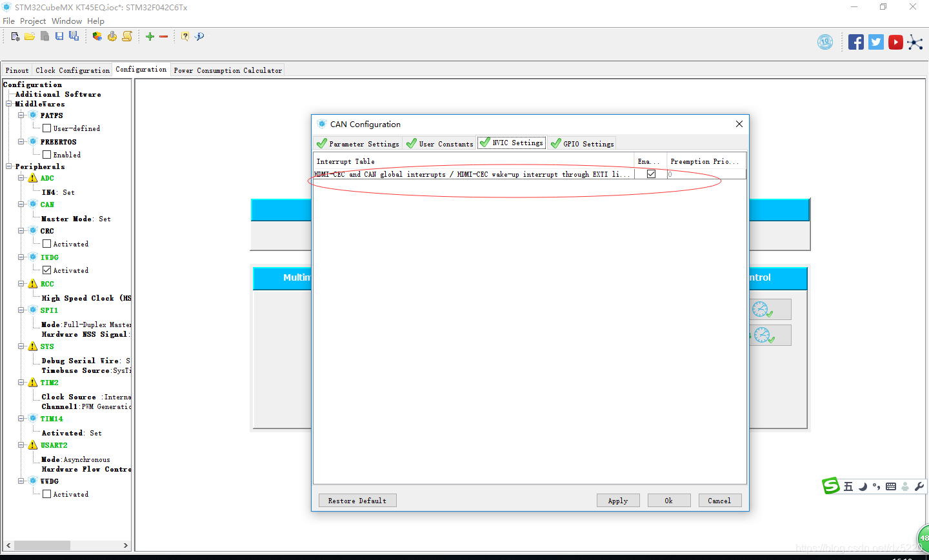Collapse the FATFS node expander
This screenshot has height=560, width=929.
(x=21, y=115)
